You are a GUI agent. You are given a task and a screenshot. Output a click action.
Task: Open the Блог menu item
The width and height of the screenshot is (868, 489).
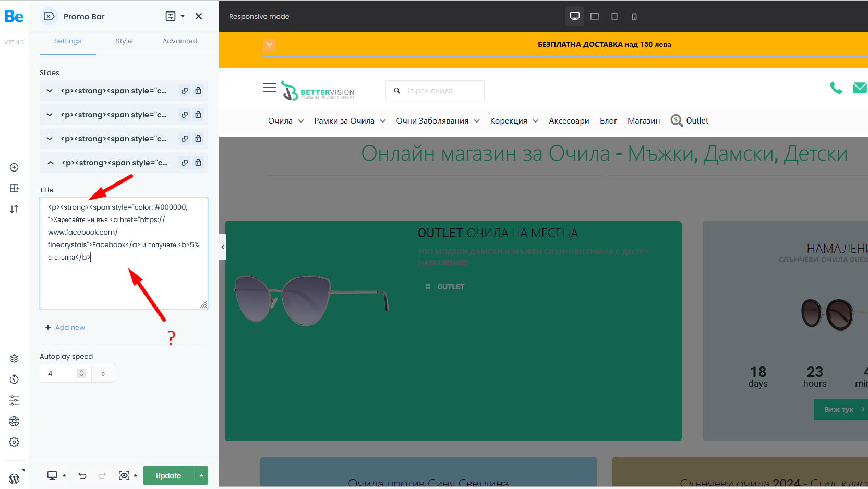coord(608,121)
